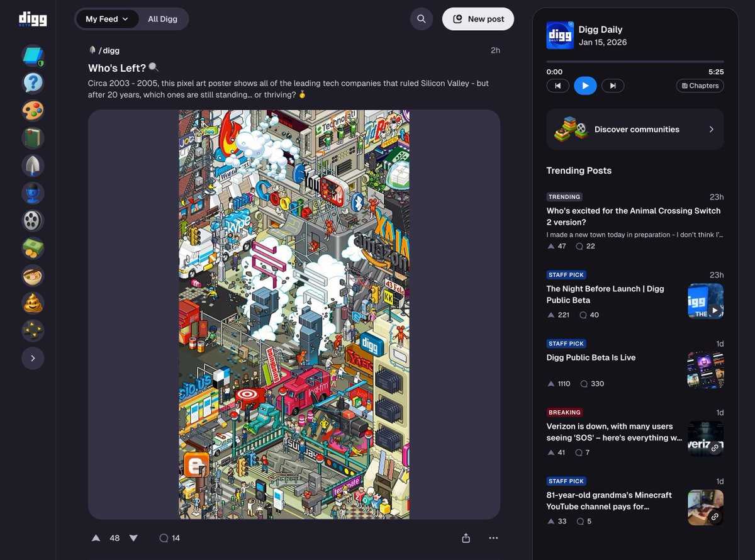
Task: Open the Chapters list
Action: tap(700, 86)
